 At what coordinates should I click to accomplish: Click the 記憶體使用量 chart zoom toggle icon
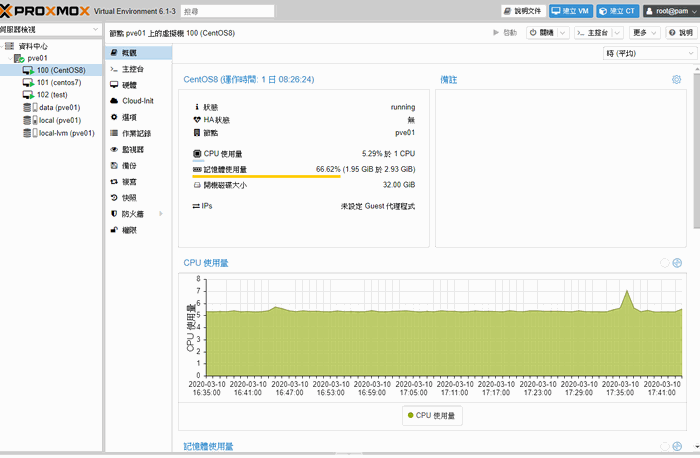pos(677,446)
